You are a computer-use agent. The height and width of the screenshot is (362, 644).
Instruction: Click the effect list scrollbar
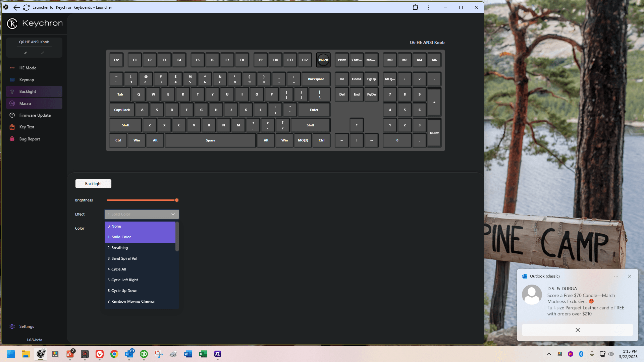177,236
